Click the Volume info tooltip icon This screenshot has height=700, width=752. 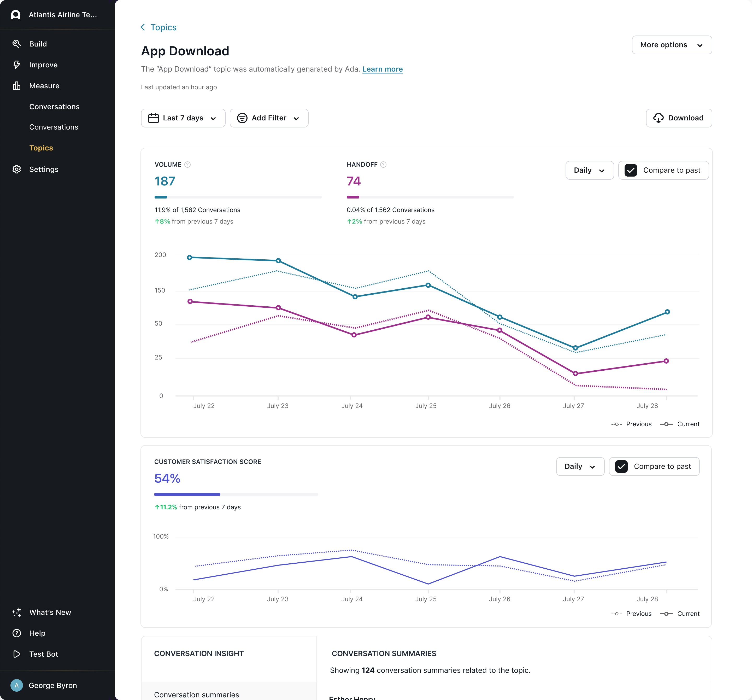(187, 165)
